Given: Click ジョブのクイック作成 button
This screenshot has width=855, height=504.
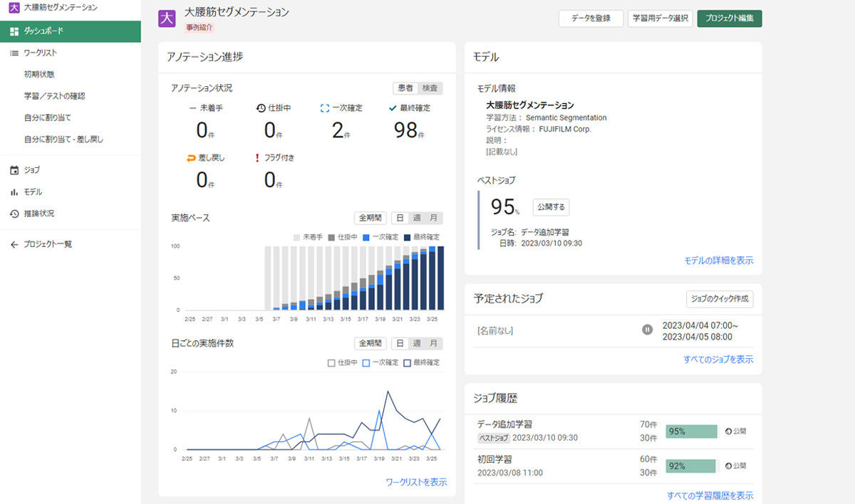Looking at the screenshot, I should point(720,299).
